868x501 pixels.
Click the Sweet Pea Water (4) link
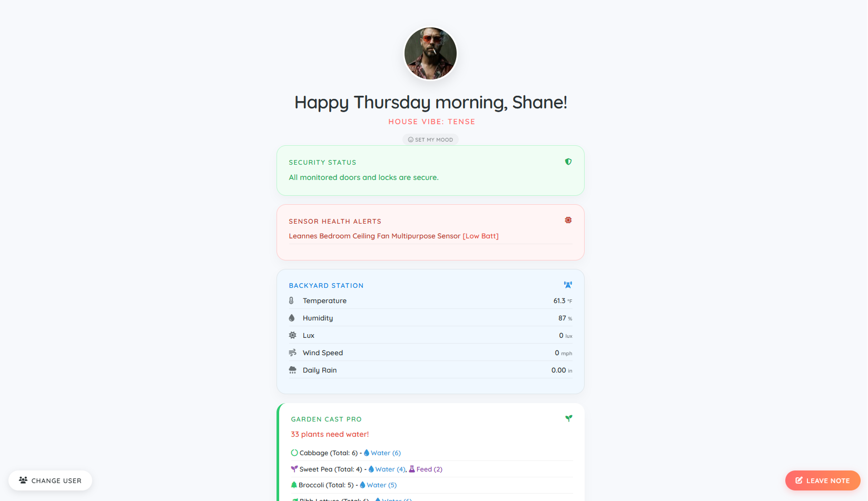387,469
